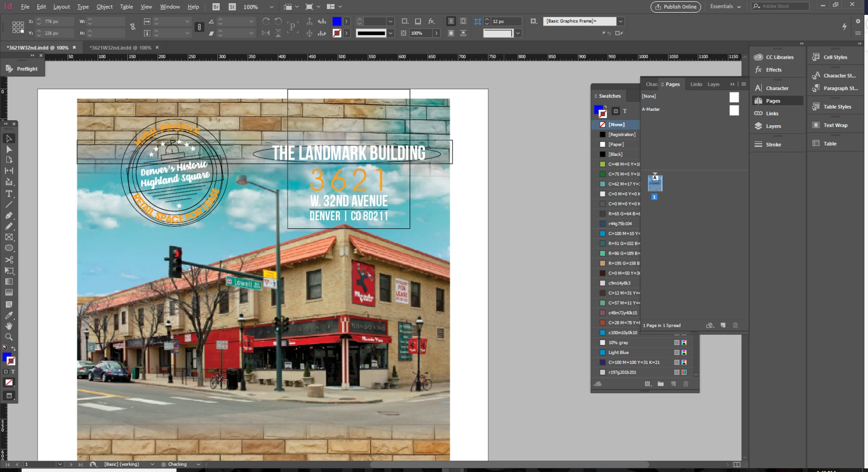Toggle formatting affects text button in Swatches
This screenshot has width=868, height=472.
[625, 111]
